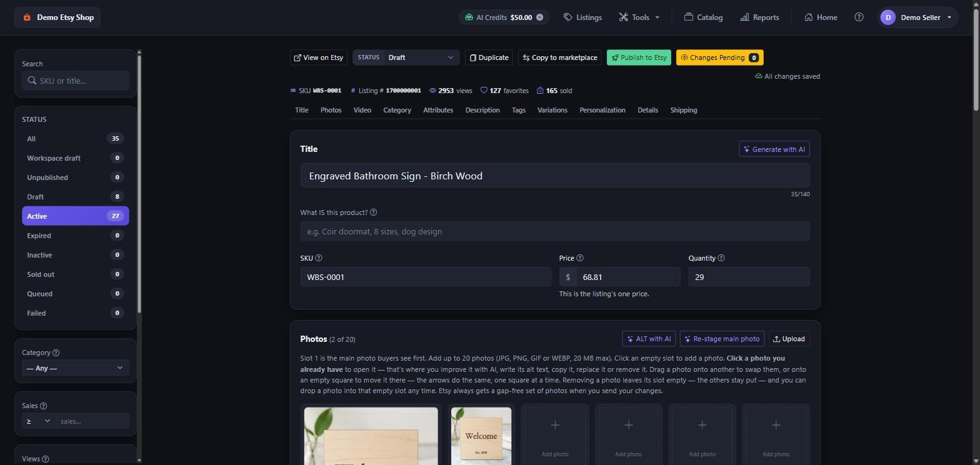980x465 pixels.
Task: Click the help icon next to Price label
Action: [580, 258]
